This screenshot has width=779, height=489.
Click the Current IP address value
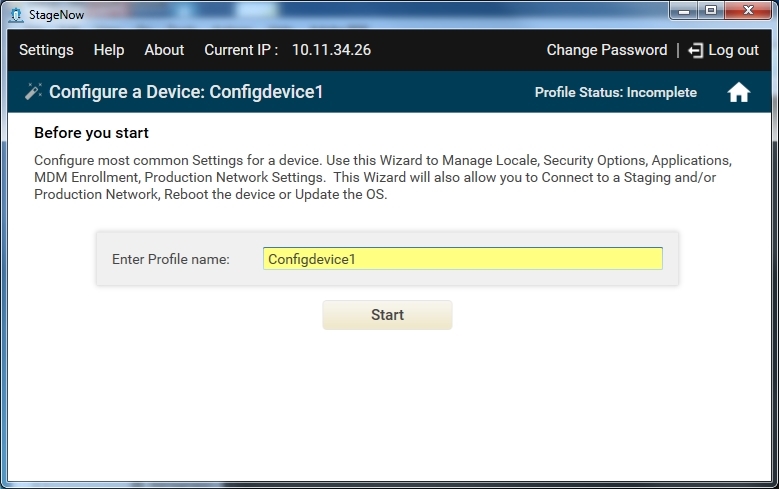tap(331, 50)
